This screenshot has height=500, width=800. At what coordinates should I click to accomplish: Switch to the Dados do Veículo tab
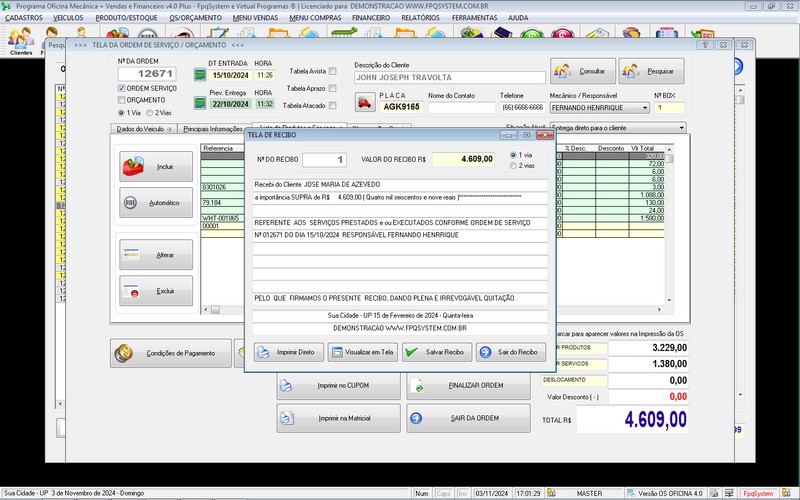coord(144,129)
